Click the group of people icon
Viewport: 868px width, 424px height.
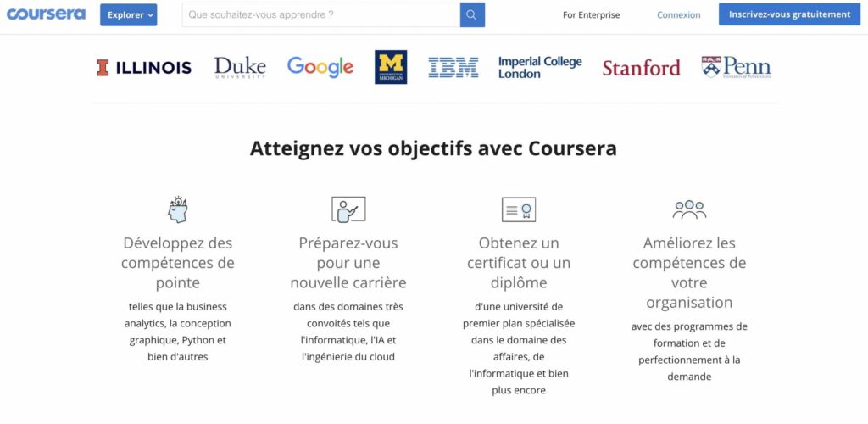click(x=689, y=209)
